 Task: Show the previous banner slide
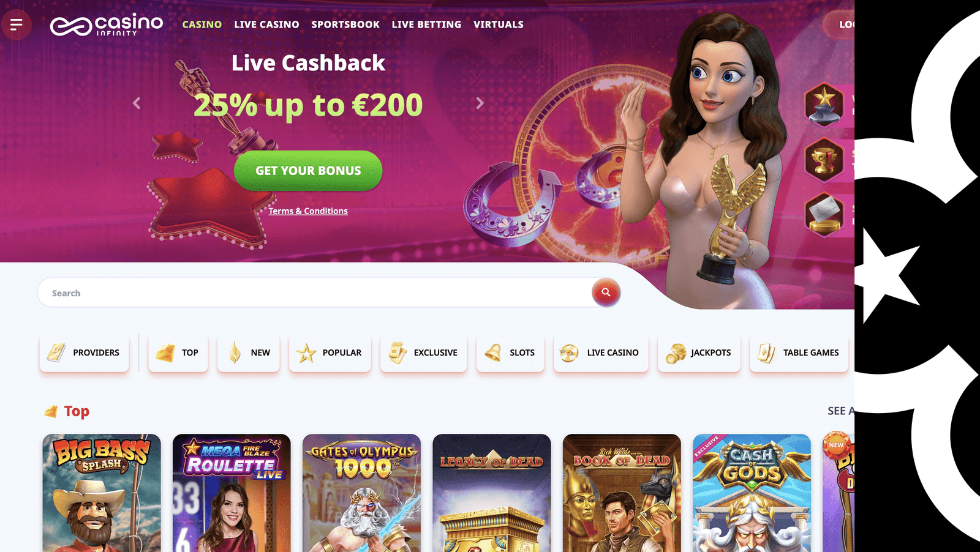coord(137,103)
